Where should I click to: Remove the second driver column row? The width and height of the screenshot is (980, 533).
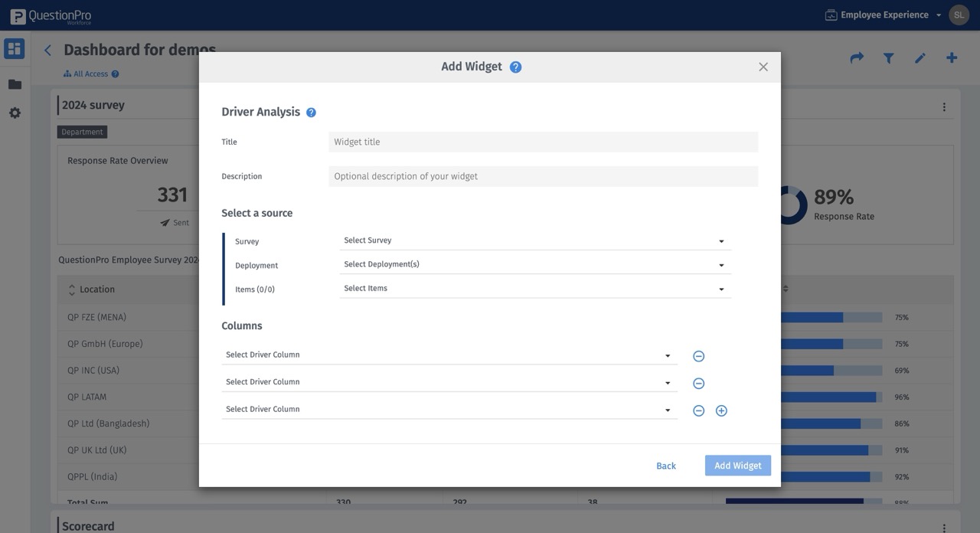[x=698, y=384]
